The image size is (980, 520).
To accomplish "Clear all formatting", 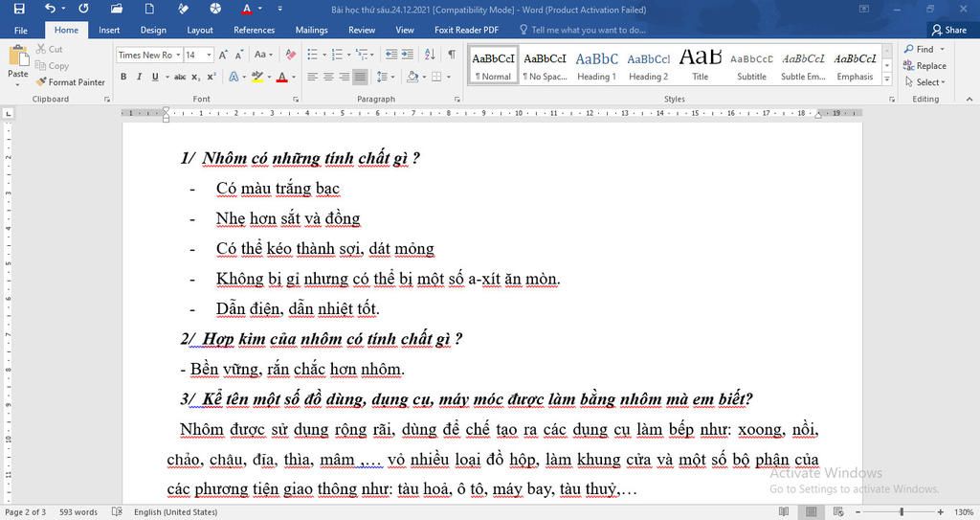I will click(x=290, y=56).
